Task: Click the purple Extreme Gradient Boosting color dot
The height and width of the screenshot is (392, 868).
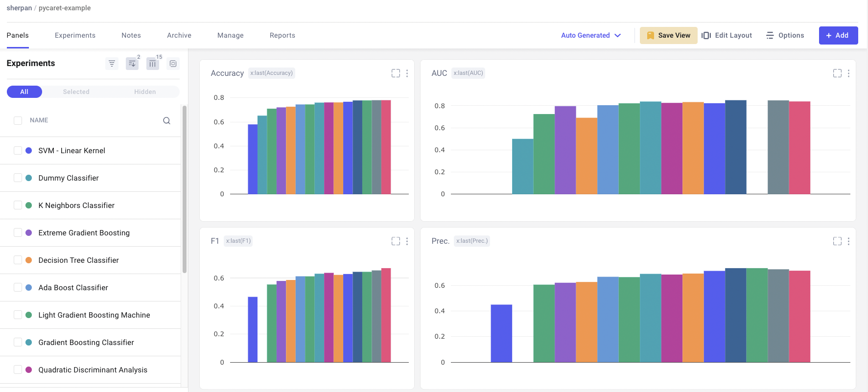Action: (x=29, y=233)
